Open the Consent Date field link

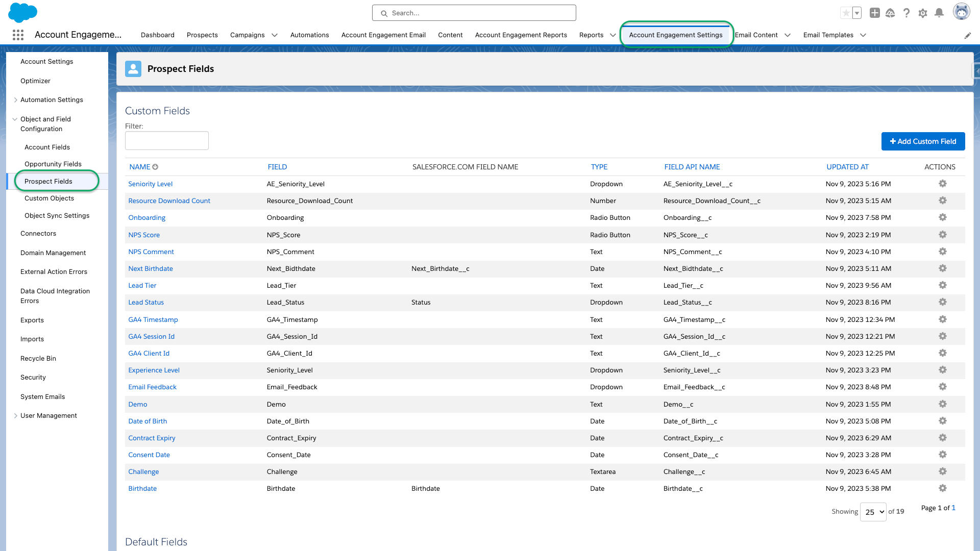149,455
